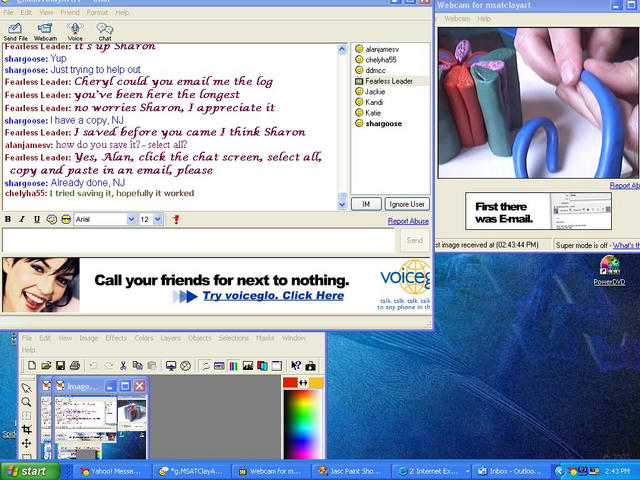This screenshot has height=480, width=640.
Task: Click the red foreground color swatch
Action: coord(290,382)
